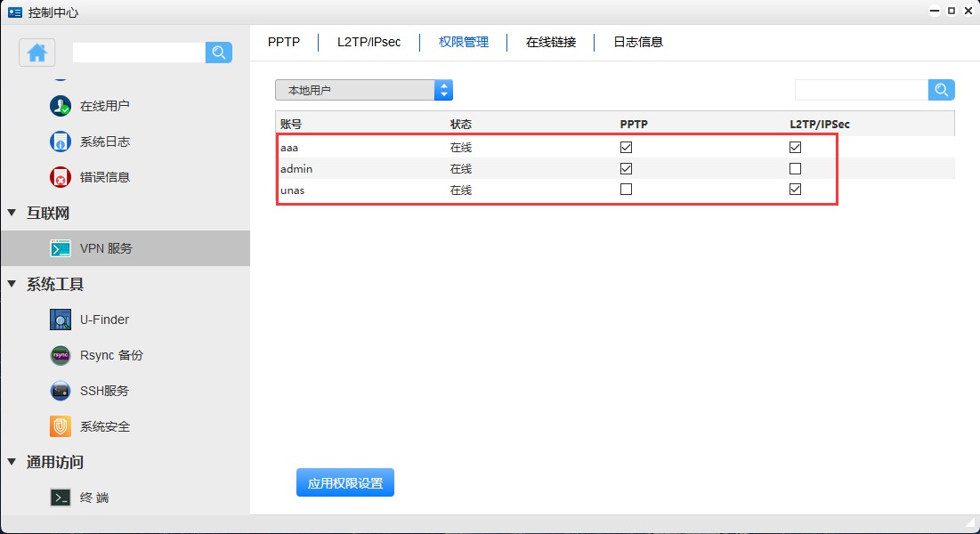The width and height of the screenshot is (980, 534).
Task: Uncheck PPTP for account aaa
Action: (x=626, y=148)
